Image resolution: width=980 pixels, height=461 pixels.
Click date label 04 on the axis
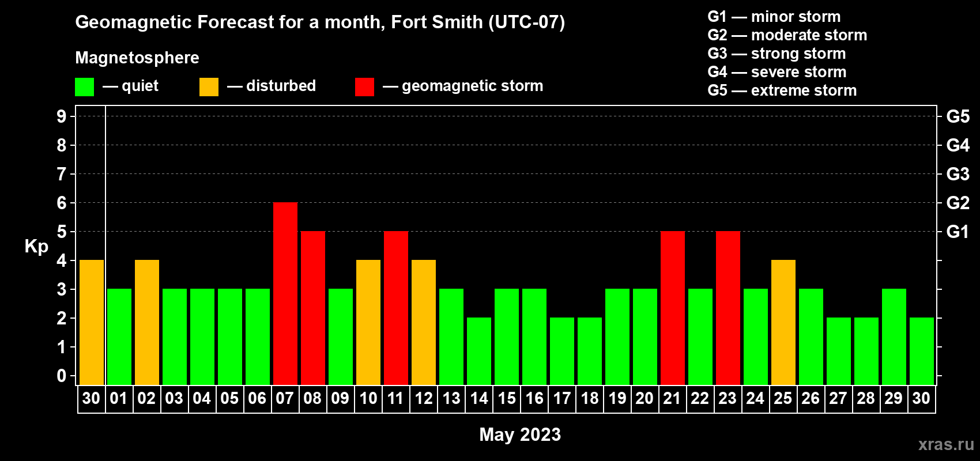[202, 399]
